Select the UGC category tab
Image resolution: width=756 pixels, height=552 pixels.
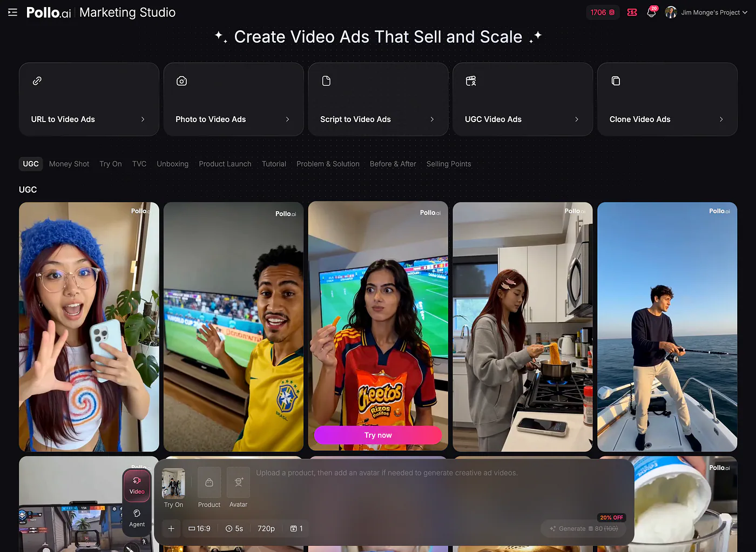(x=31, y=164)
